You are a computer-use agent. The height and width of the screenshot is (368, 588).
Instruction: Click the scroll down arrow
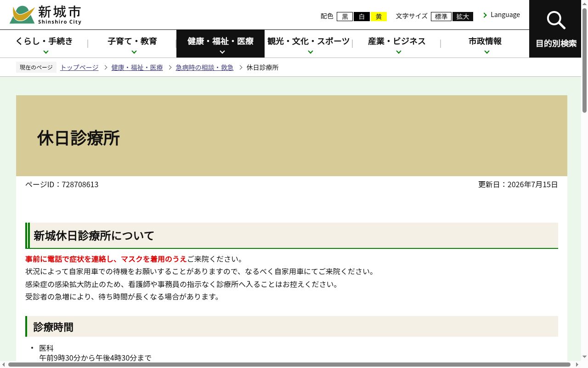tap(585, 357)
